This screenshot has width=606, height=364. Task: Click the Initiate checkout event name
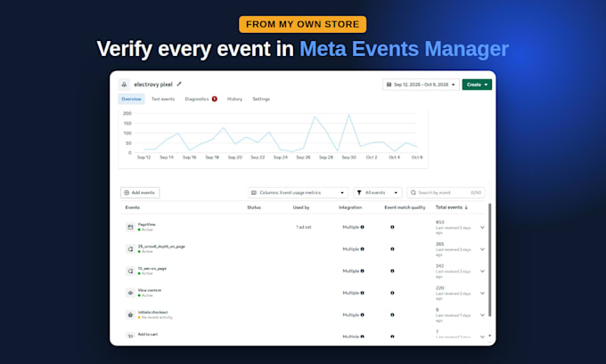tap(152, 312)
